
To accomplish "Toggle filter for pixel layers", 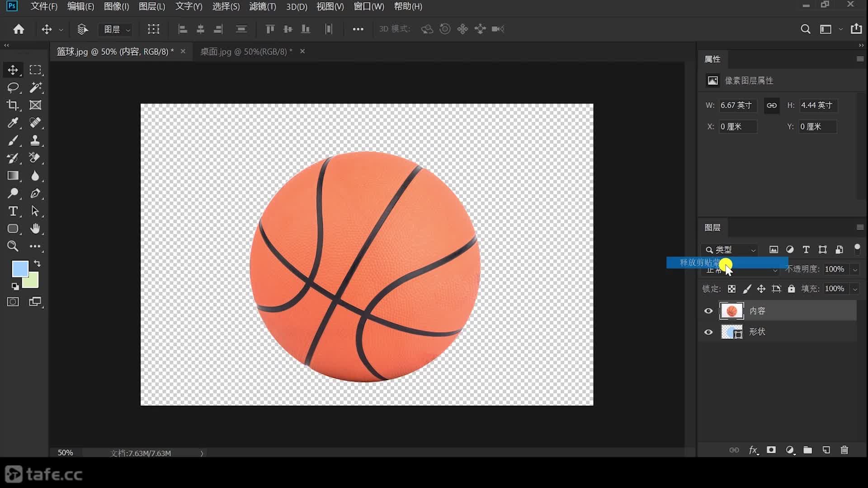I will (x=774, y=249).
